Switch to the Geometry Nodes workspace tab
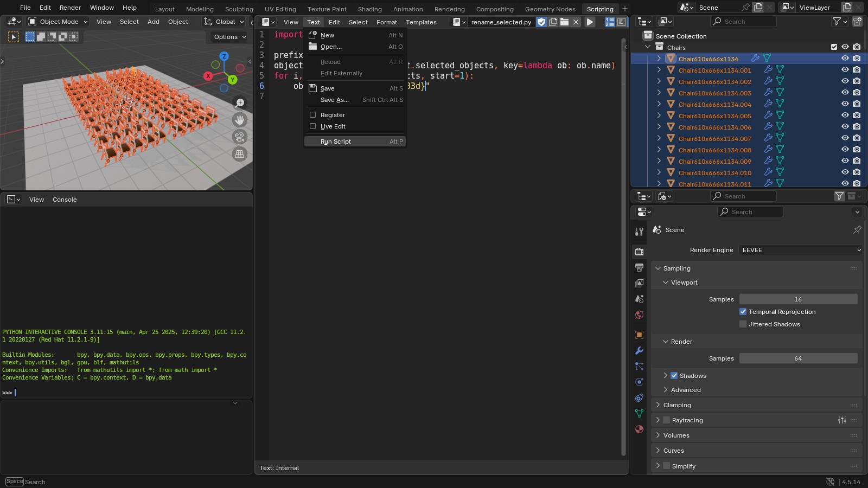Viewport: 868px width, 488px height. click(x=550, y=9)
